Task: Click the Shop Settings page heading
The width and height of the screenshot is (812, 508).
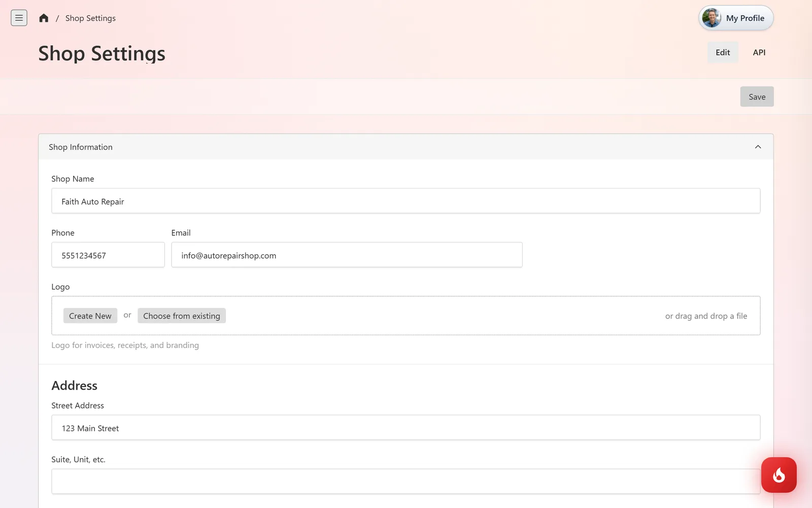Action: pos(102,53)
